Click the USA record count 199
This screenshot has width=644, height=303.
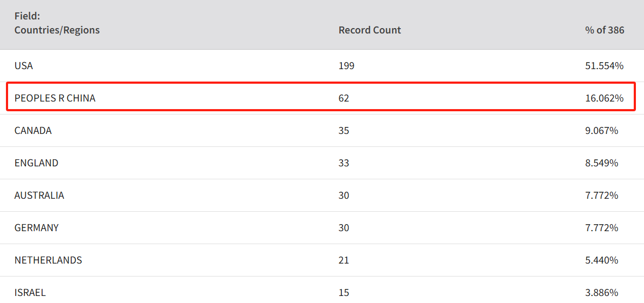click(x=346, y=66)
